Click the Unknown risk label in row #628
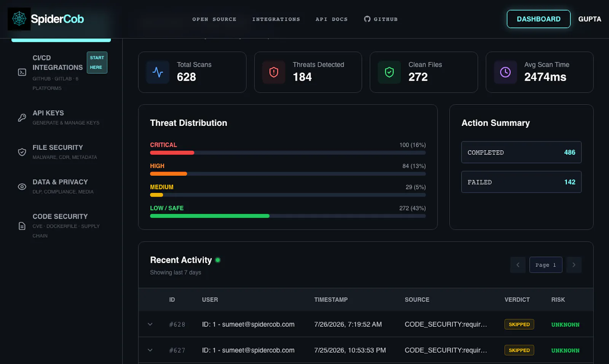The width and height of the screenshot is (609, 364). (565, 325)
